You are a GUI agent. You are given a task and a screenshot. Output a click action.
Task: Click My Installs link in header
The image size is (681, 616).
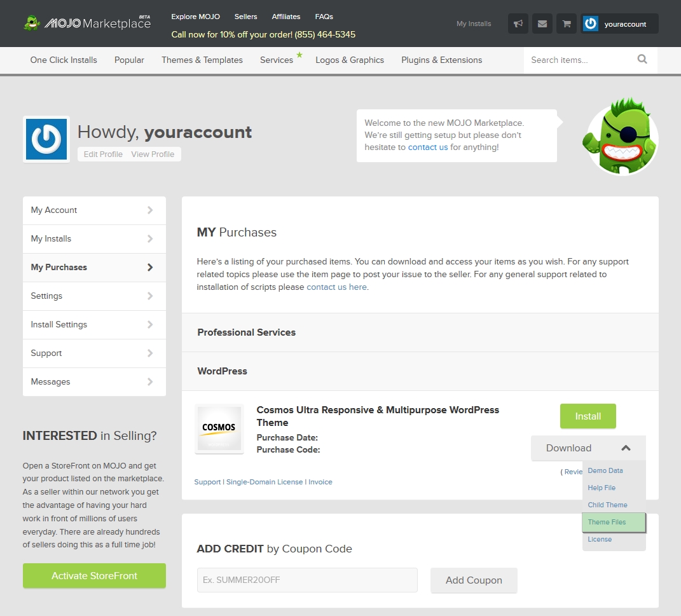tap(474, 24)
